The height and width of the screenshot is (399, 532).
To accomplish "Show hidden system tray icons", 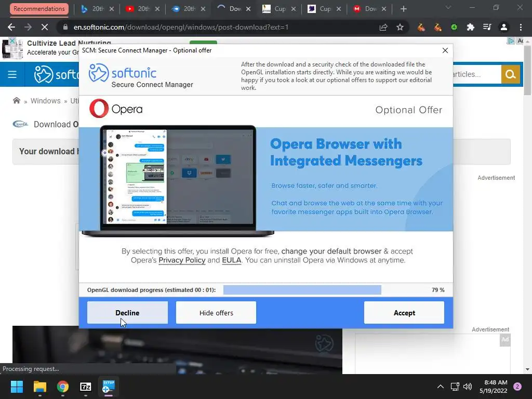I will point(441,387).
